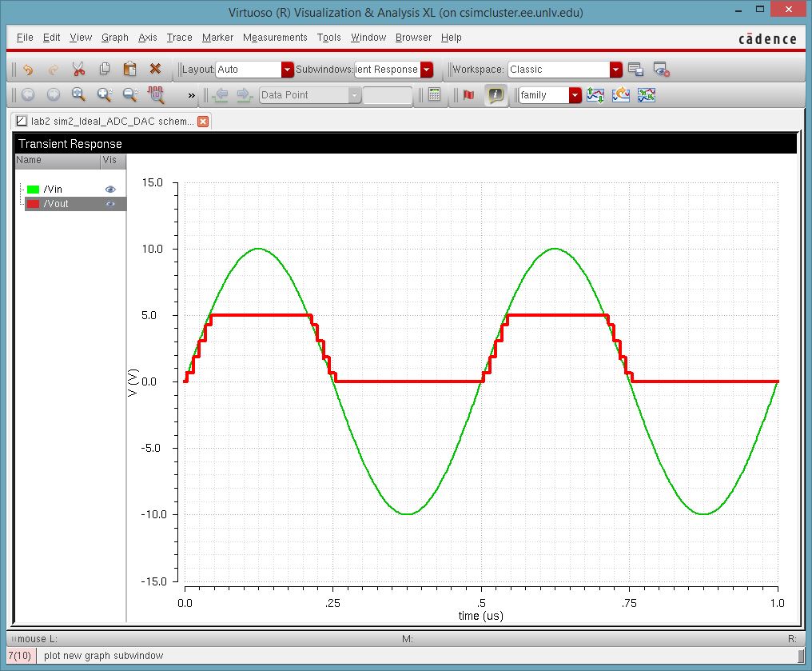
Task: Toggle visibility of the Vin signal eye
Action: pyautogui.click(x=111, y=189)
